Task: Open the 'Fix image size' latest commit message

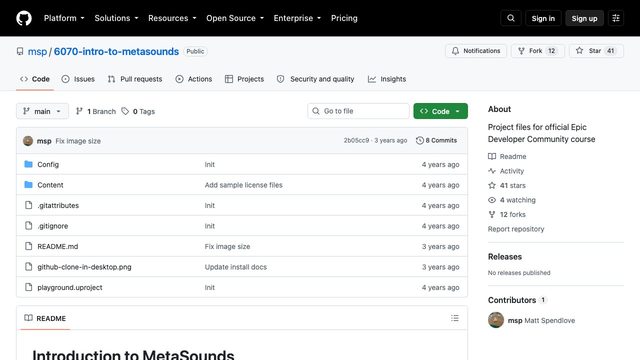Action: (78, 141)
